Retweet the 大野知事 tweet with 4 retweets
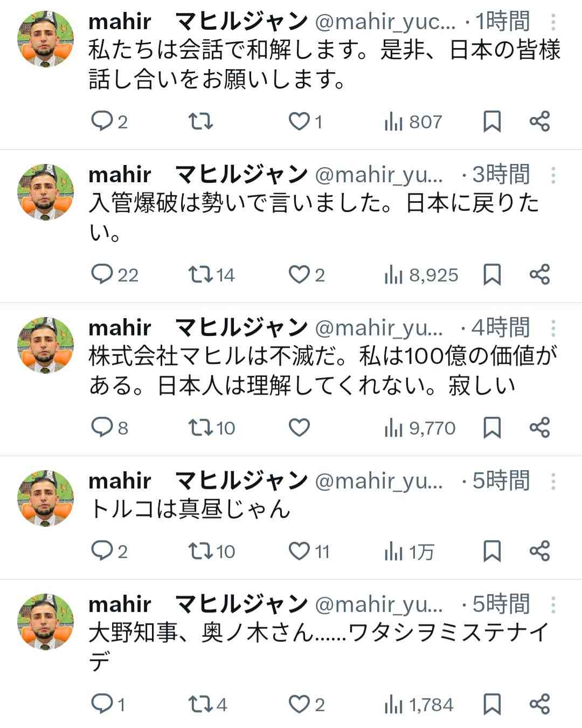The image size is (582, 728). [207, 704]
